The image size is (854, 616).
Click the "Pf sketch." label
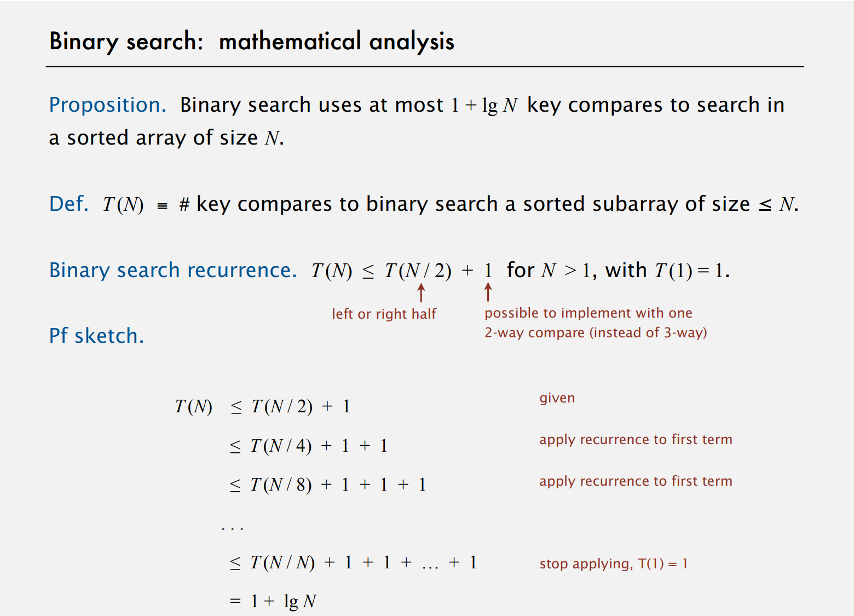(96, 336)
